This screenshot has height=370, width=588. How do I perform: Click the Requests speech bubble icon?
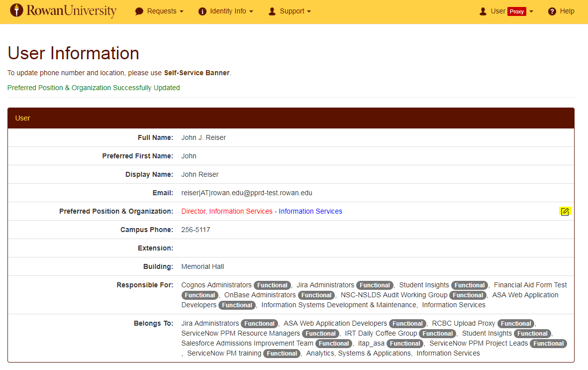click(139, 11)
